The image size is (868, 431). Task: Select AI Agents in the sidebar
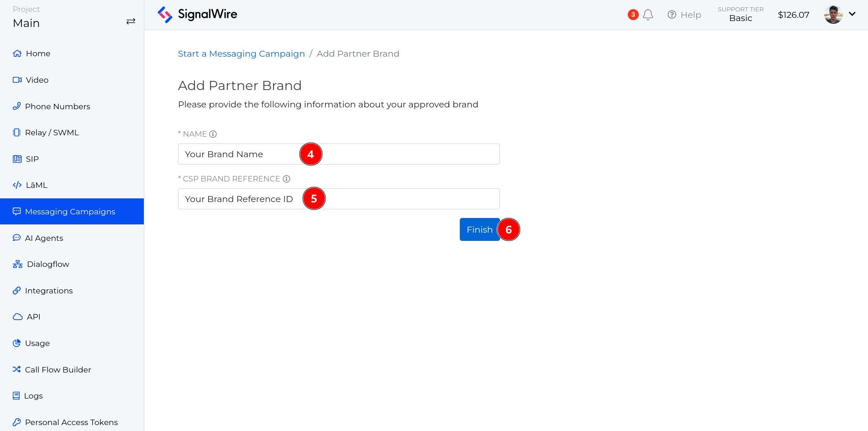[x=44, y=238]
